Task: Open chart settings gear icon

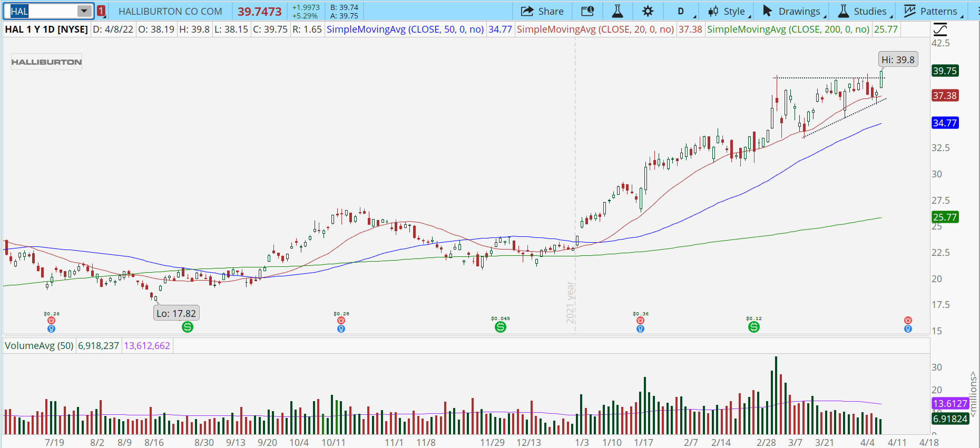Action: tap(648, 11)
